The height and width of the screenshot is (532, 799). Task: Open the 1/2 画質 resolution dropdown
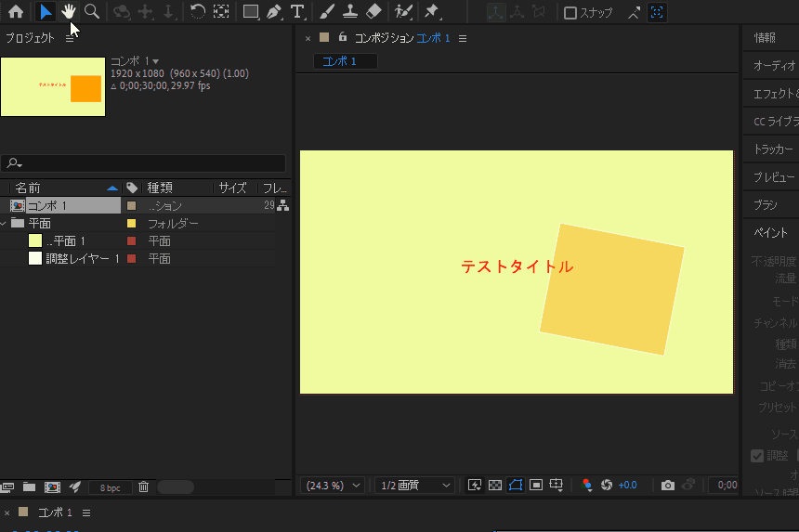(x=415, y=486)
